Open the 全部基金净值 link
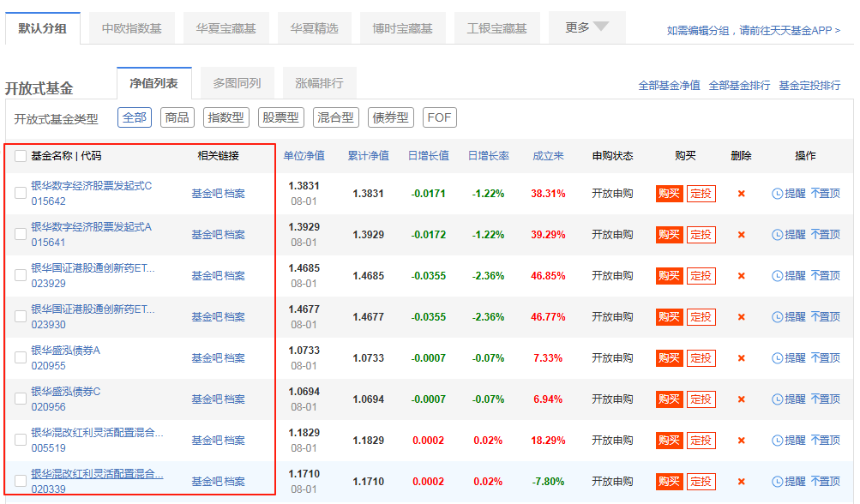Image resolution: width=860 pixels, height=504 pixels. [x=669, y=86]
